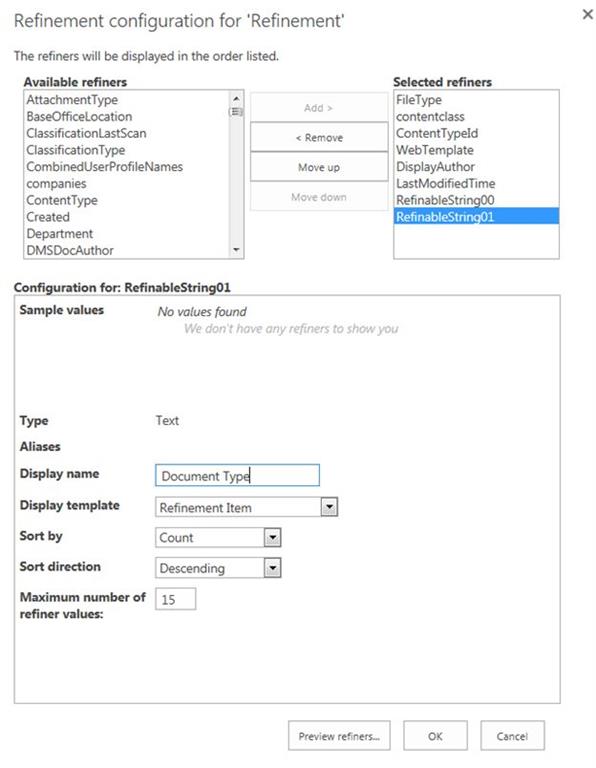This screenshot has width=596, height=768.
Task: Select contentclass in Selected refiners
Action: [476, 117]
